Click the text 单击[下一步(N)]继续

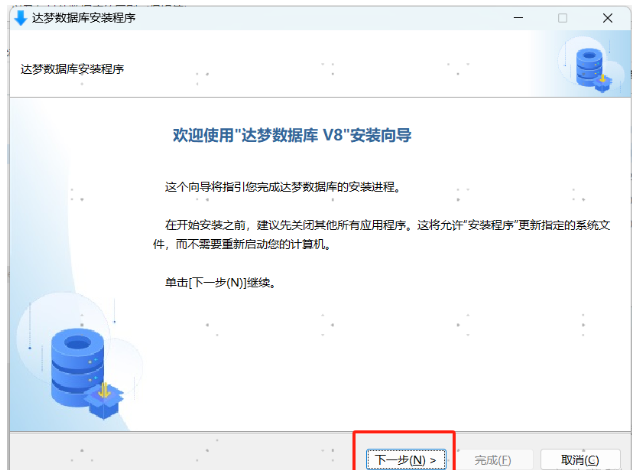220,283
